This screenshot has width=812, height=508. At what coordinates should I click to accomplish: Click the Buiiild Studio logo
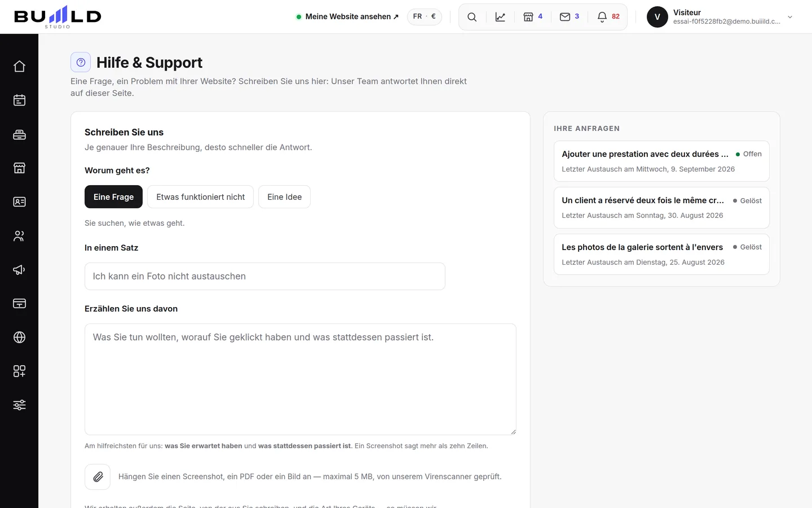[x=58, y=17]
